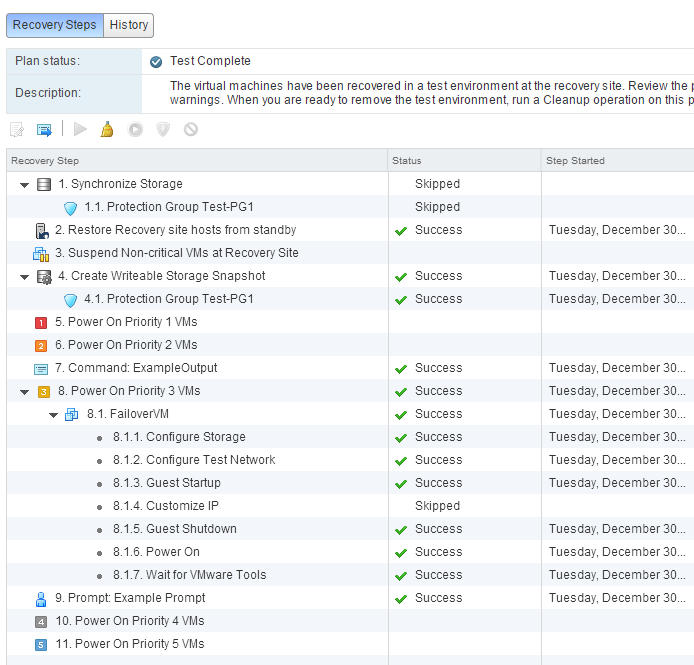
Task: Click the green Test play icon
Action: 80,130
